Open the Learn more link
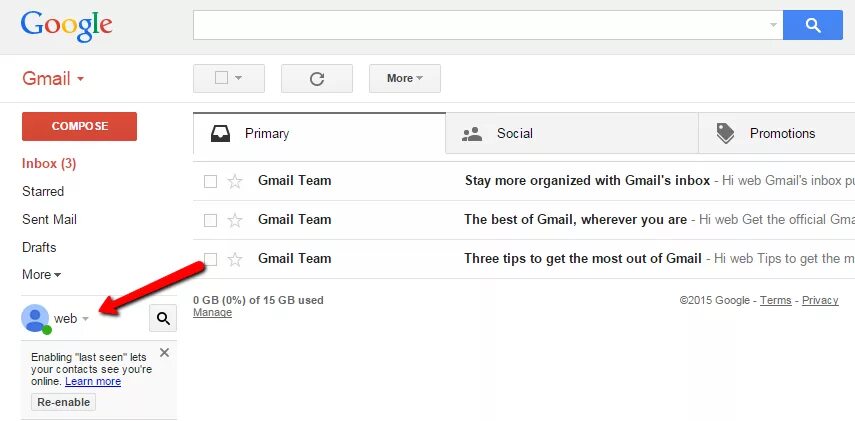Screen dimensions: 855x421 93,382
